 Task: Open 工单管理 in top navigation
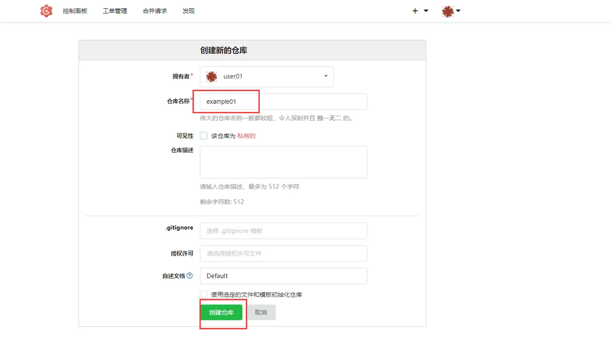(115, 11)
